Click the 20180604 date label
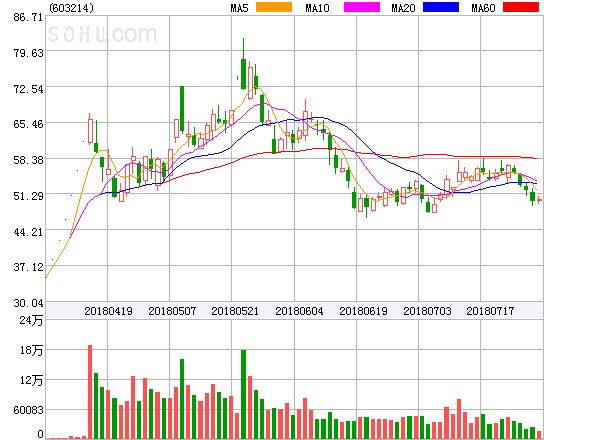 (x=299, y=311)
